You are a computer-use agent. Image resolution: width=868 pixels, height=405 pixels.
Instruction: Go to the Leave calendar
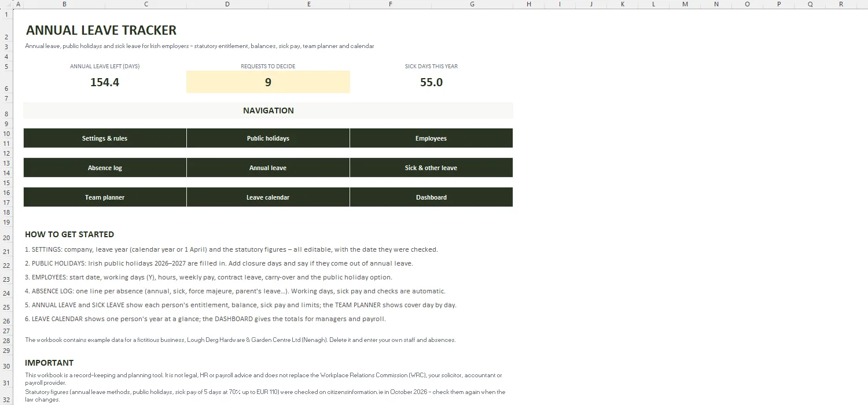[x=268, y=197]
